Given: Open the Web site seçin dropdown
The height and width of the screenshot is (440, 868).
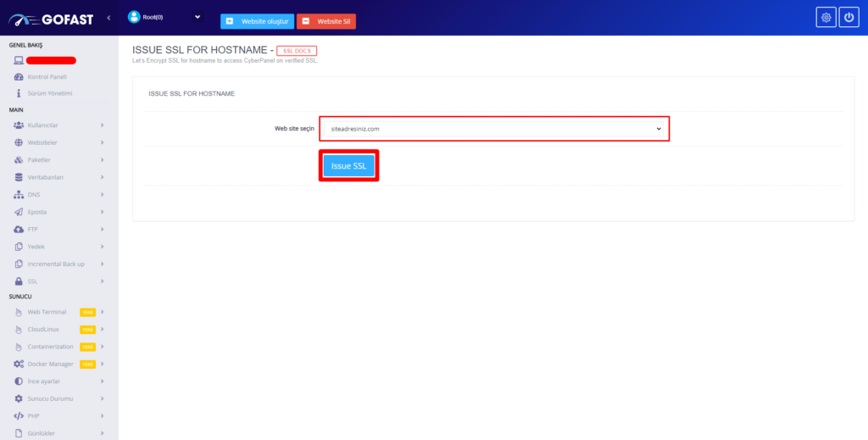Looking at the screenshot, I should click(494, 129).
